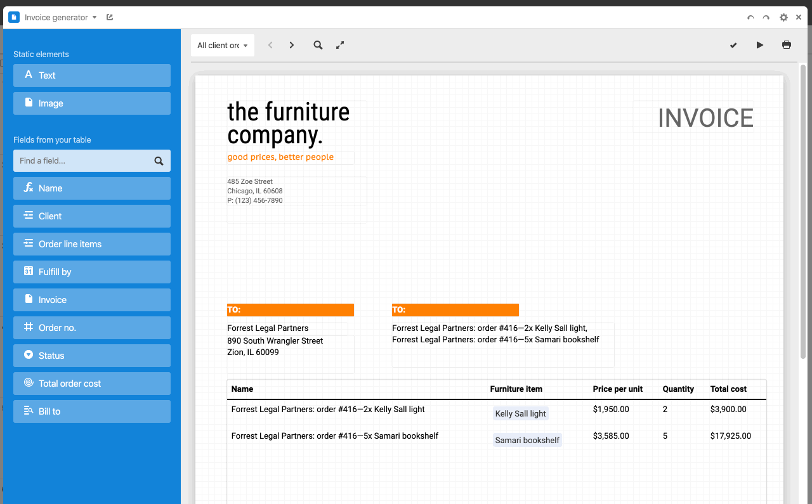Click the '$1,950.00' price cell

point(611,410)
